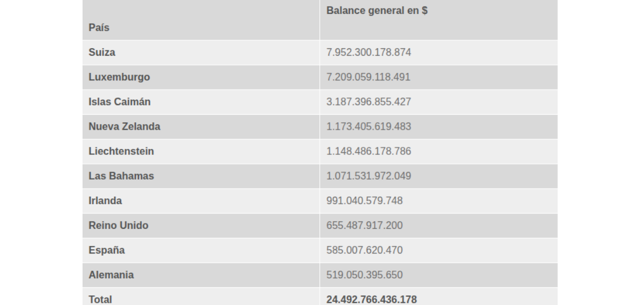The height and width of the screenshot is (305, 644).
Task: Select the Alemania row label
Action: point(111,274)
